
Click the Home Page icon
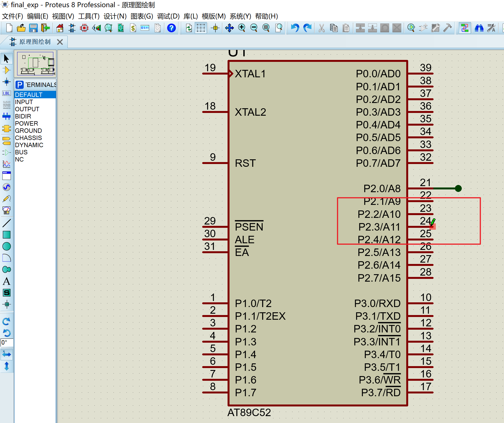[x=60, y=28]
